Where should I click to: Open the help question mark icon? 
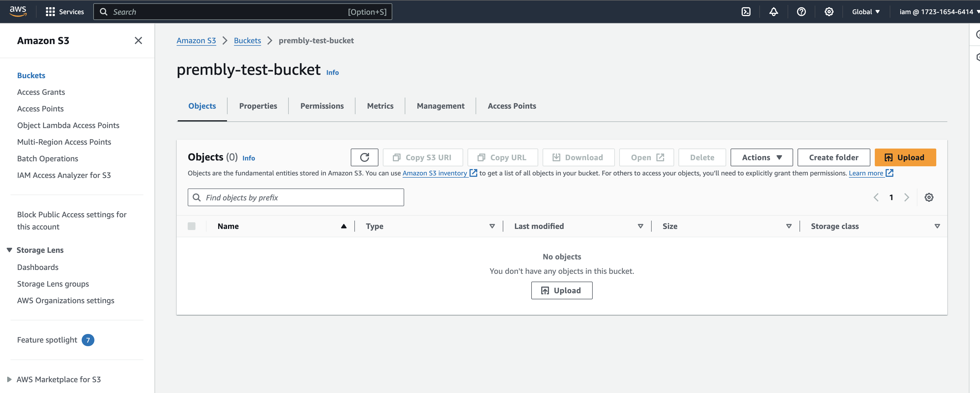(x=801, y=12)
